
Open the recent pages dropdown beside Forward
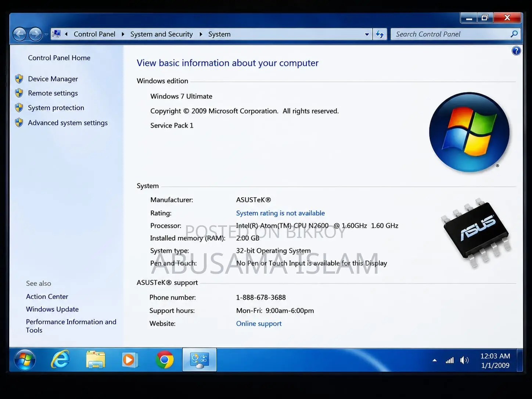click(x=46, y=35)
